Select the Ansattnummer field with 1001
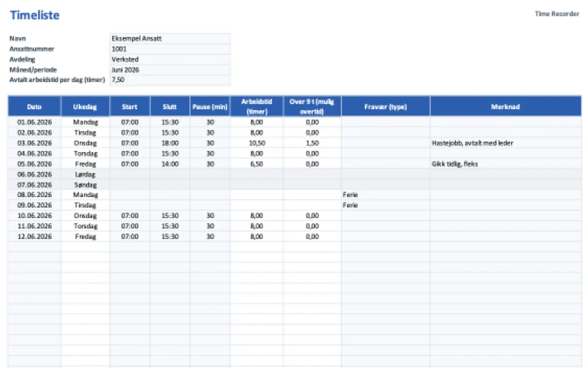Screen dimensions: 588x368 170,49
